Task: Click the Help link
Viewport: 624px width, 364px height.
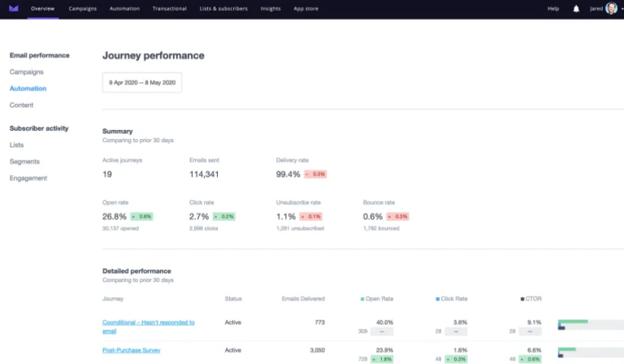Action: pos(553,8)
